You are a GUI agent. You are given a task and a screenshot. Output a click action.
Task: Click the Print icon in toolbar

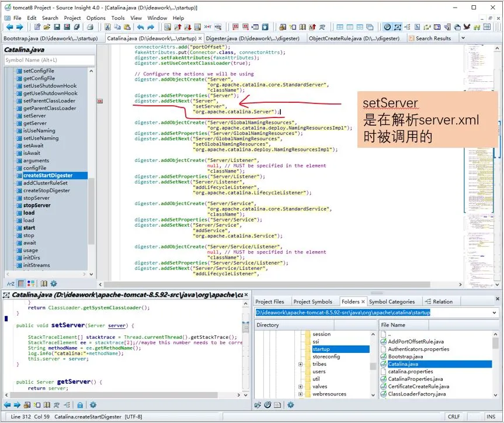91,27
